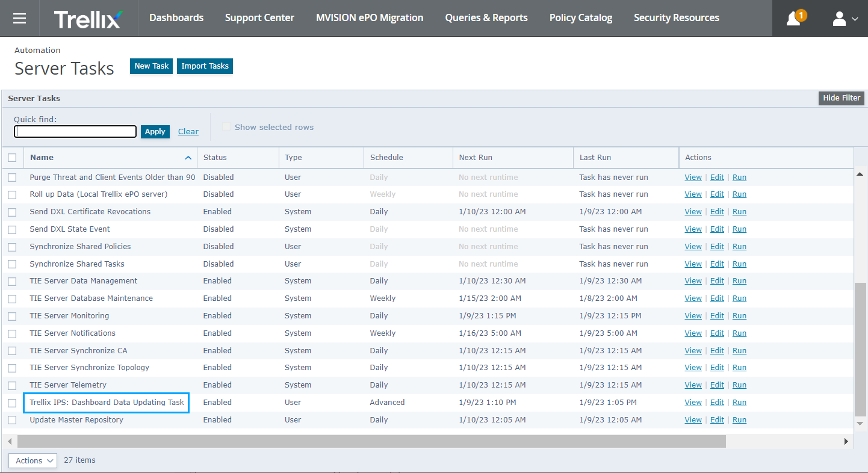Select Send DXL Certificate Revocations checkbox

point(12,212)
